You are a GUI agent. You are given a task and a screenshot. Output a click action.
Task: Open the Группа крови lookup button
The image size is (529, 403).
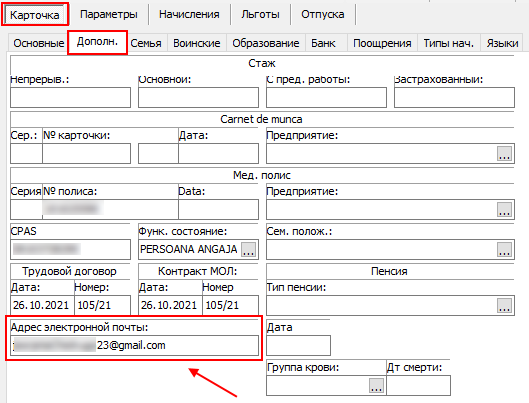[x=376, y=385]
